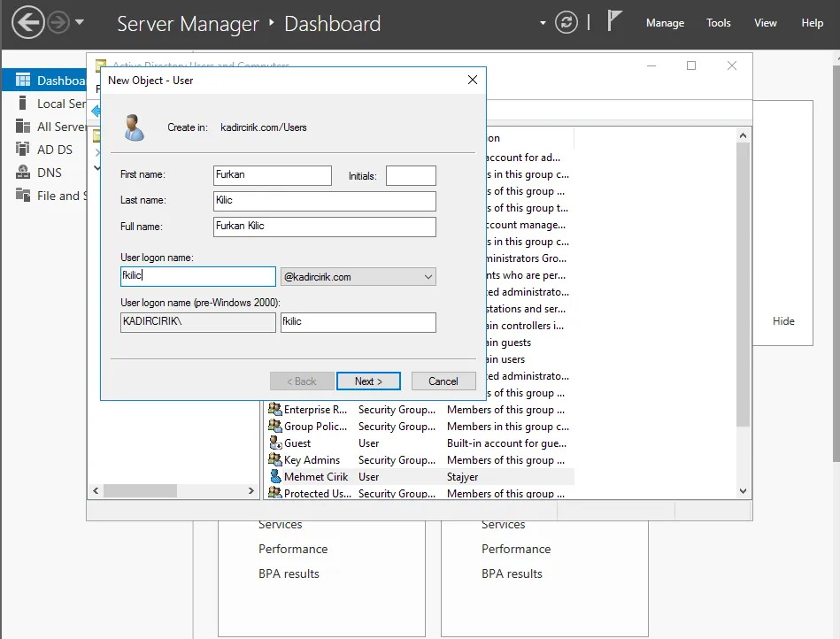
Task: Click the user avatar icon in dialog
Action: click(x=134, y=127)
